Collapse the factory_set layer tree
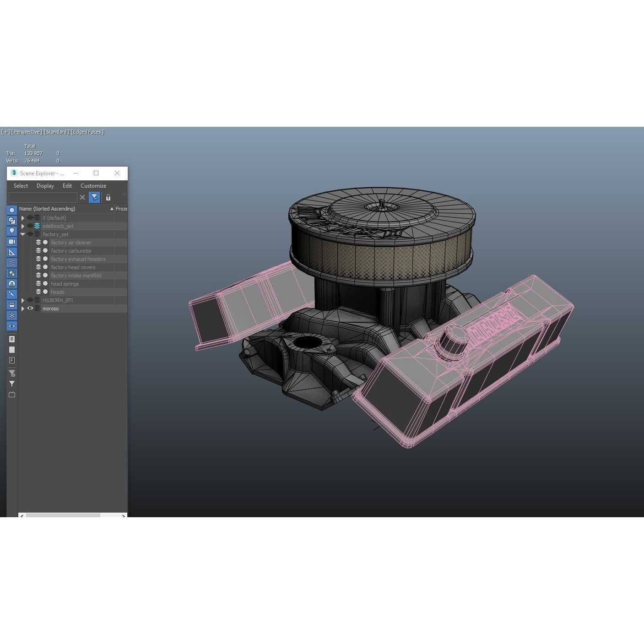Image resolution: width=644 pixels, height=644 pixels. 23,234
